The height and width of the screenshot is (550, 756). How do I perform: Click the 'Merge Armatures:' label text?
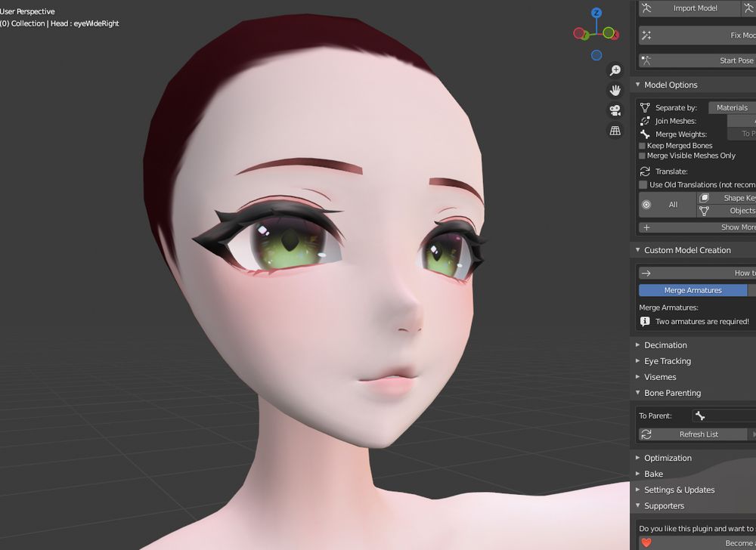(668, 307)
